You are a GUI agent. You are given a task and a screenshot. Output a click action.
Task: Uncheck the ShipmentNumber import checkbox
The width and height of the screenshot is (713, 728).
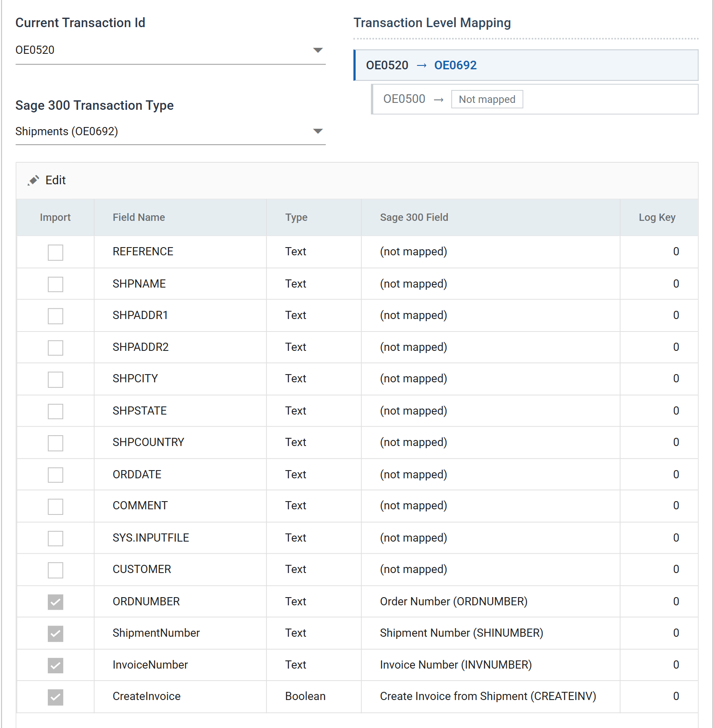[56, 634]
